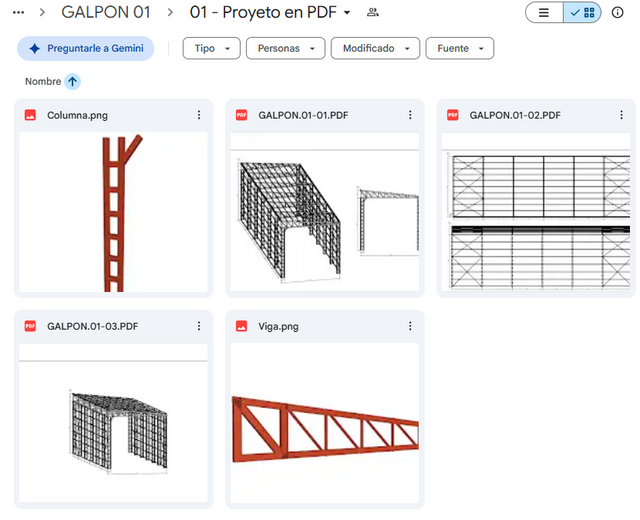This screenshot has height=520, width=640.
Task: Open more actions for GALPON.01-02.PDF
Action: (621, 115)
